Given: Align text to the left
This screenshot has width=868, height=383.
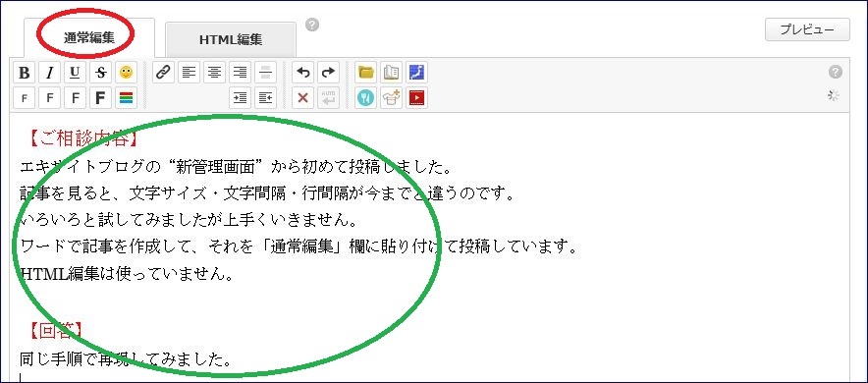Looking at the screenshot, I should pos(189,73).
